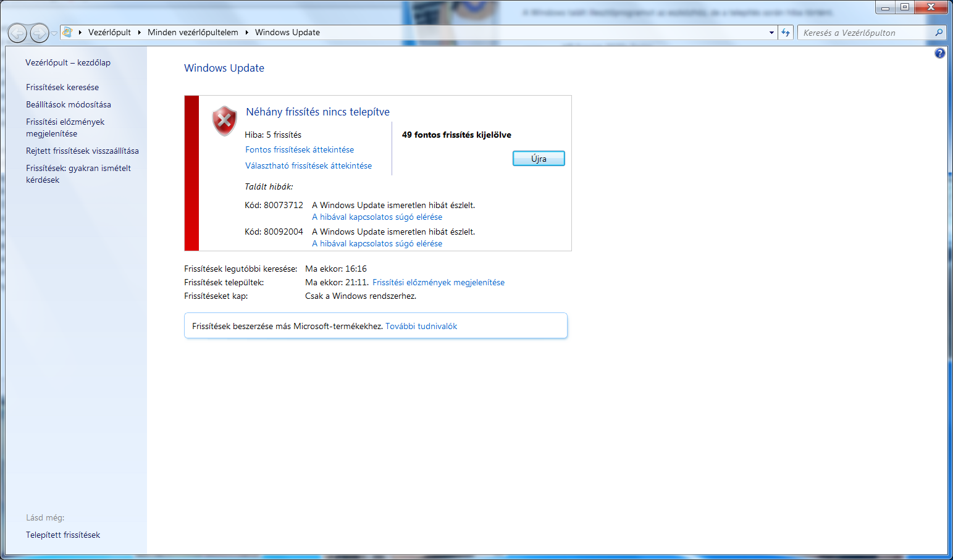Click the text Hiba: 5 frissítés
953x560 pixels.
273,135
